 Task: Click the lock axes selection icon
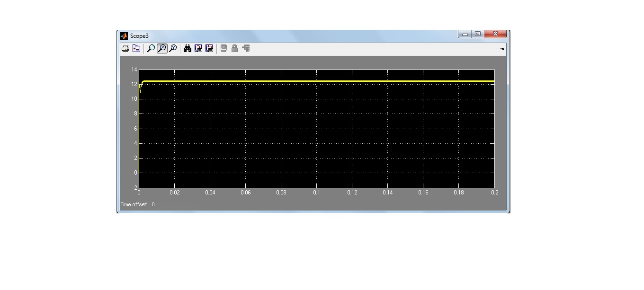234,48
